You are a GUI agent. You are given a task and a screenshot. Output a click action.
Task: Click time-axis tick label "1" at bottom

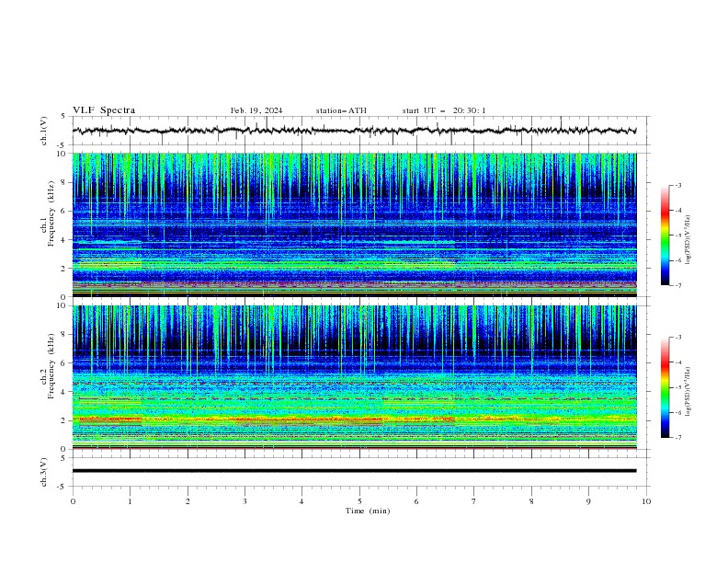[130, 501]
